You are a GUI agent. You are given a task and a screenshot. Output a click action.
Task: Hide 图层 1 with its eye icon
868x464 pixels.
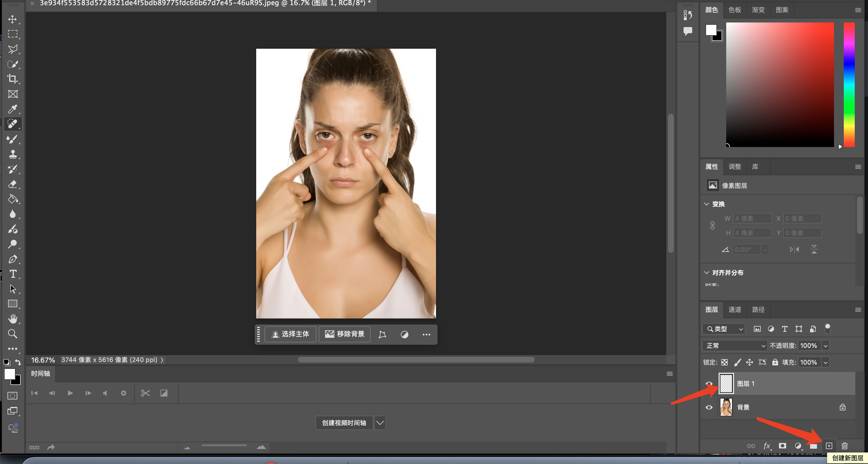[709, 384]
